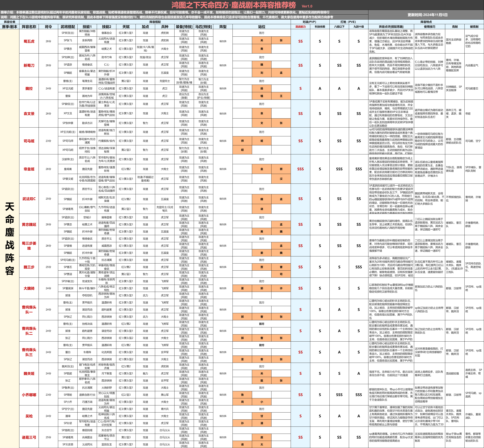This screenshot has height=448, width=484.
Task: Click the 月下聚雪 skill cell
Action: point(107,373)
